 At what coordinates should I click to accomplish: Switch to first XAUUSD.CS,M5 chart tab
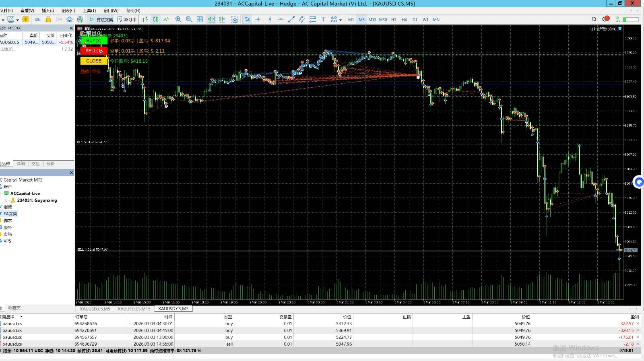pyautogui.click(x=95, y=309)
